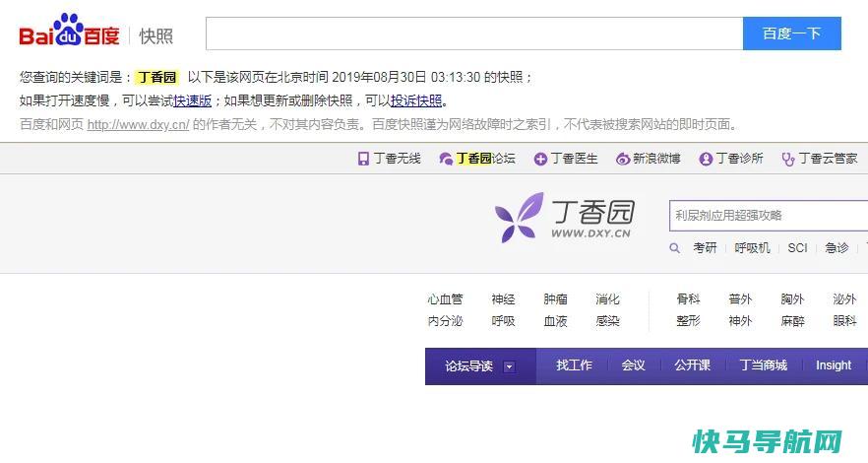Image resolution: width=868 pixels, height=463 pixels.
Task: Click the 快照 label beside Baidu logo
Action: click(155, 36)
